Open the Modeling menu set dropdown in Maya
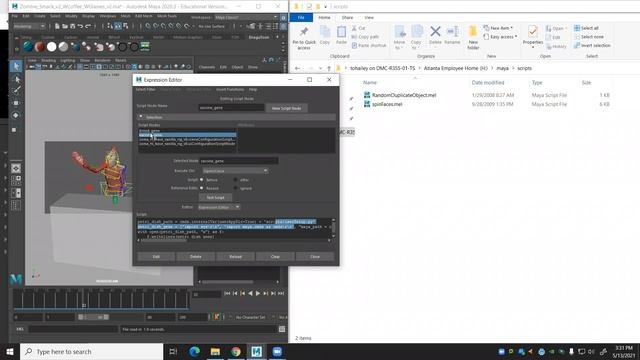 coord(29,26)
